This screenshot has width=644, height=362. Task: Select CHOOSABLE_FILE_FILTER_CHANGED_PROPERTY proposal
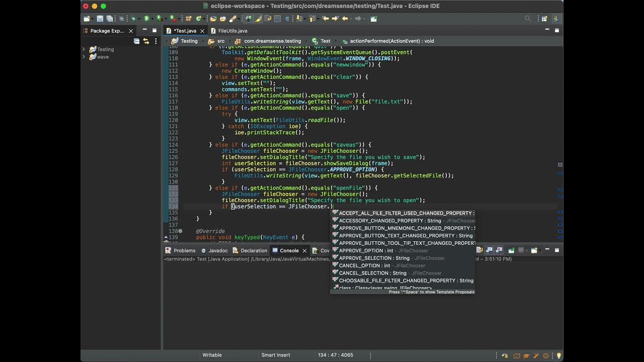point(403,281)
